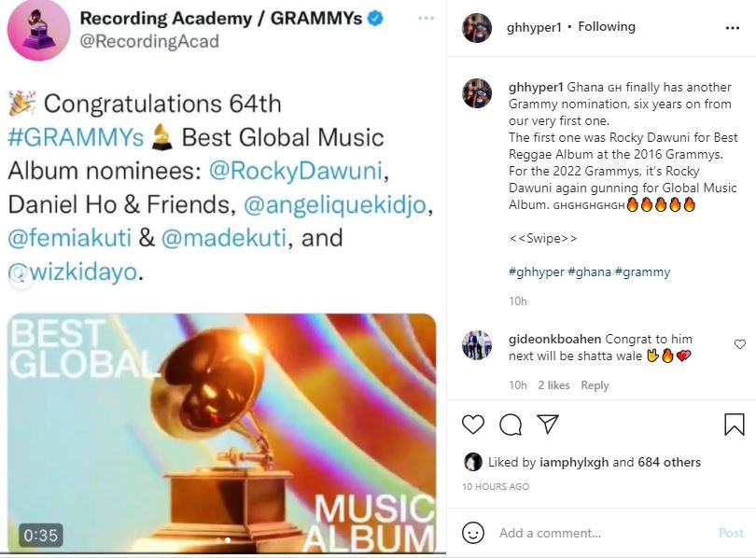This screenshot has width=756, height=558.
Task: Click in the Add a comment field
Action: pos(605,533)
